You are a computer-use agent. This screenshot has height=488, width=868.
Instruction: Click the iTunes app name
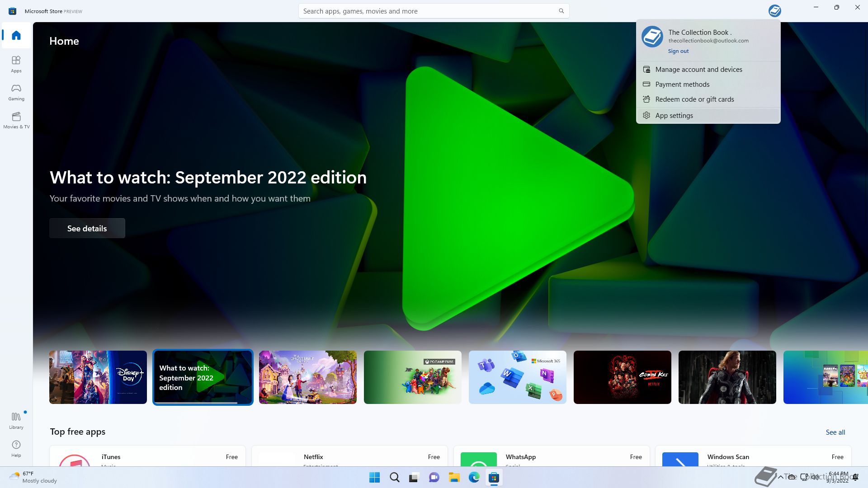click(x=111, y=457)
